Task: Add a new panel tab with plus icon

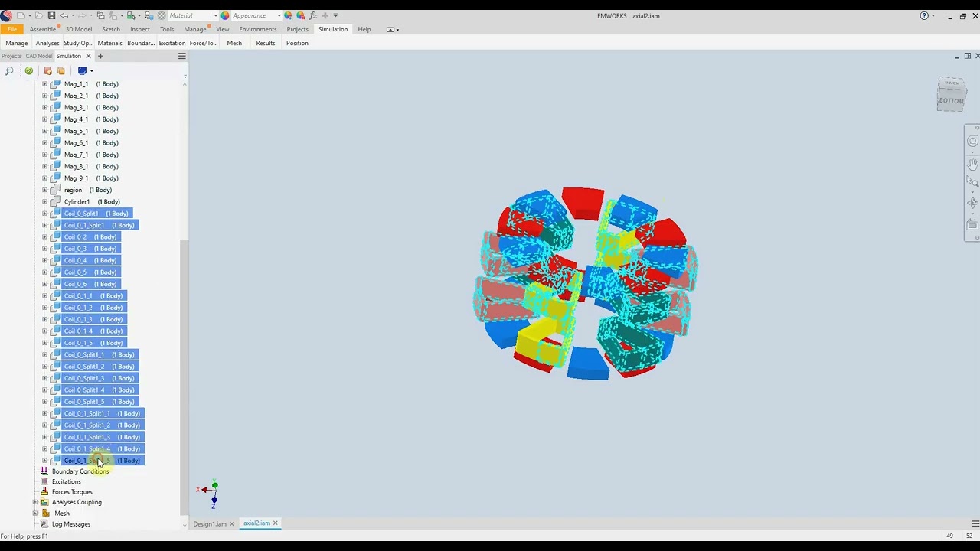Action: point(100,56)
